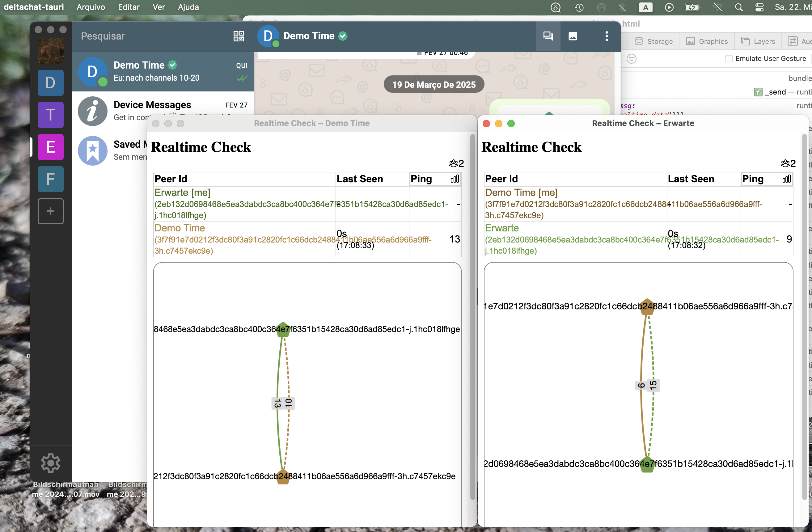
Task: Click scrollbar of Erwarte Realtime Check window
Action: point(804,317)
